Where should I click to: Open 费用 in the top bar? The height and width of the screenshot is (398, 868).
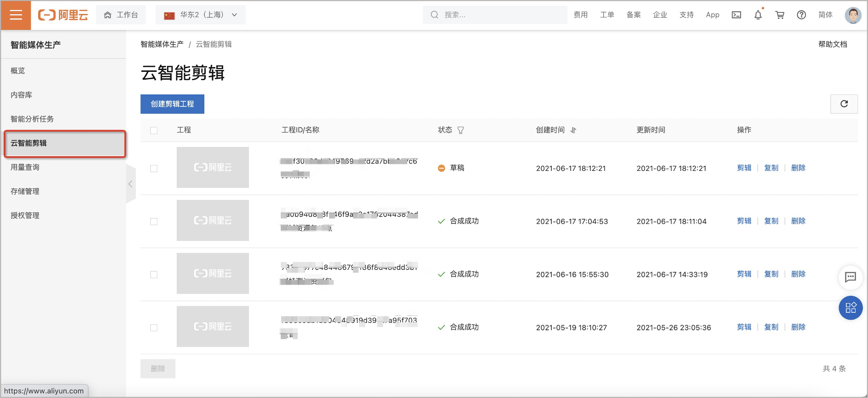pyautogui.click(x=581, y=15)
